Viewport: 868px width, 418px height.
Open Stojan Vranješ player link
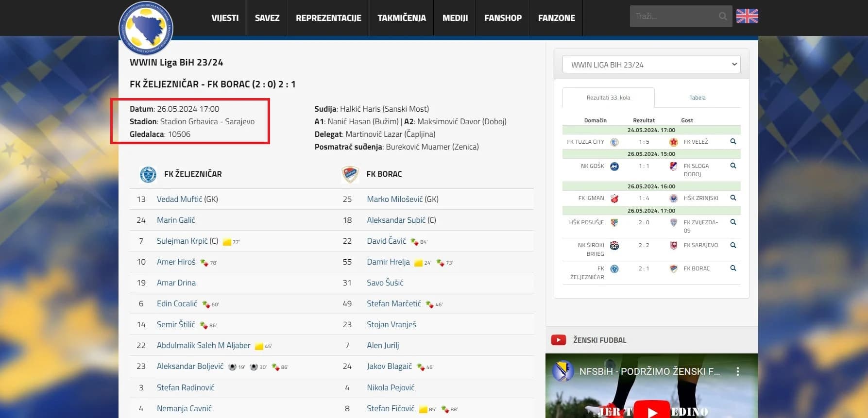pyautogui.click(x=391, y=324)
